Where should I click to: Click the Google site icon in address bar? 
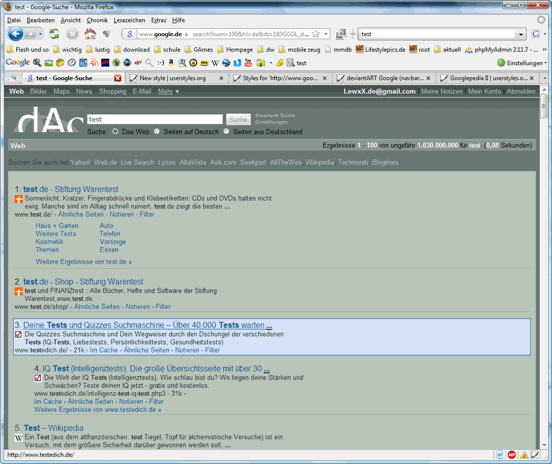[130, 34]
